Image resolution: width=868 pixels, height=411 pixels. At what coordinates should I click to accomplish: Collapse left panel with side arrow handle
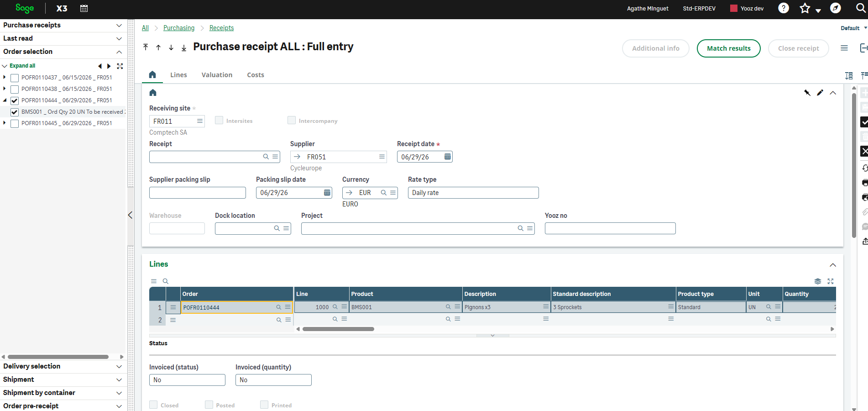[x=130, y=215]
